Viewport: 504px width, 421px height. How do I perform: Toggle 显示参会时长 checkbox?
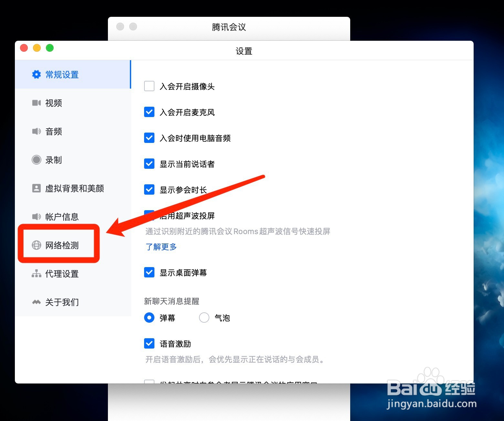[149, 190]
